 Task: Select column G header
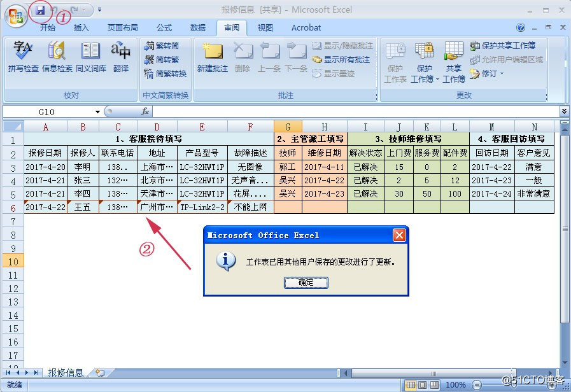click(x=288, y=127)
